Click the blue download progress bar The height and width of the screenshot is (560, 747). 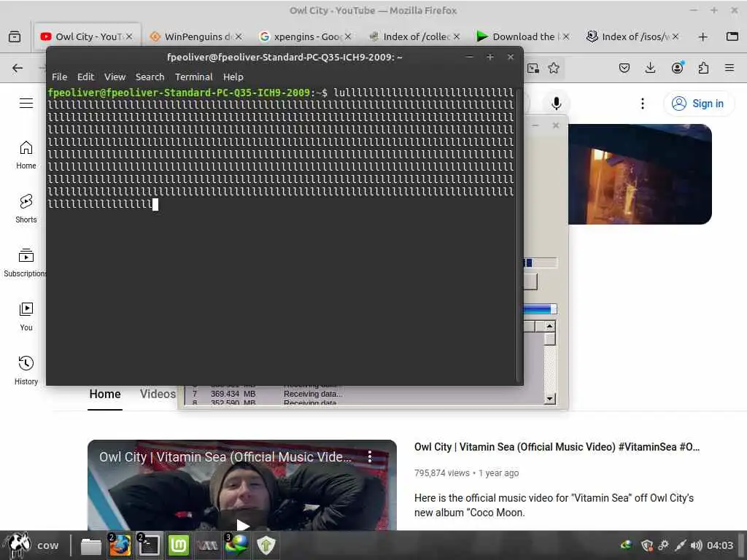[541, 309]
